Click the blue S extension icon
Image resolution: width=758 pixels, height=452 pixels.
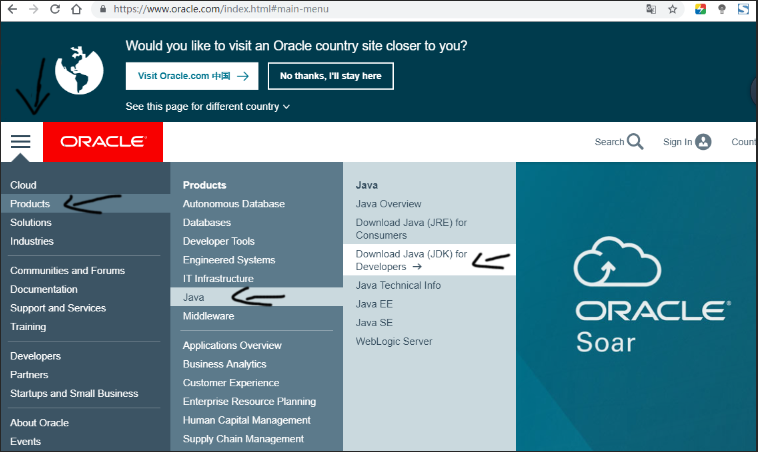(x=743, y=9)
